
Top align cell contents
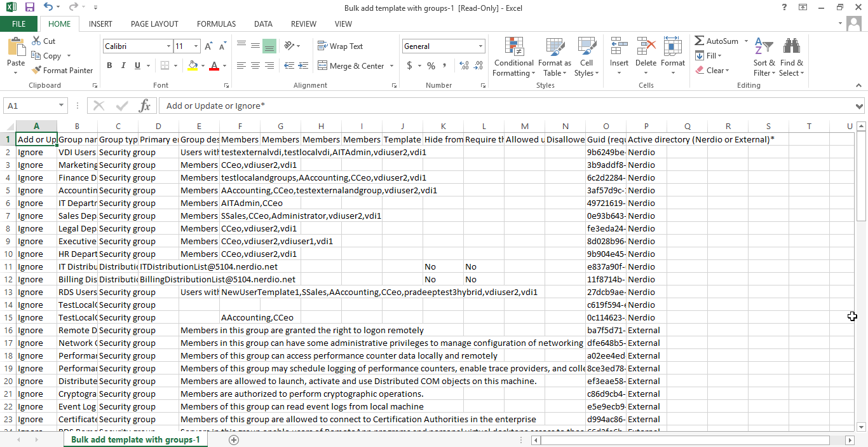[x=241, y=46]
